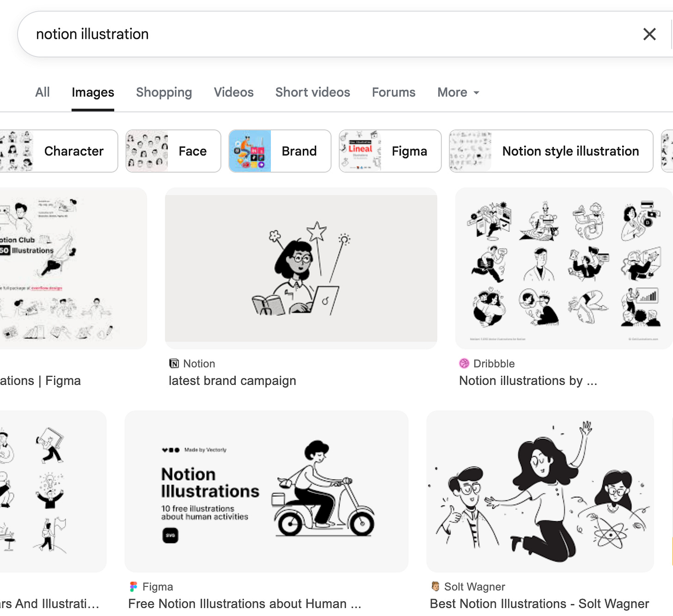673x616 pixels.
Task: Click the Solt Wagner source name
Action: [475, 586]
